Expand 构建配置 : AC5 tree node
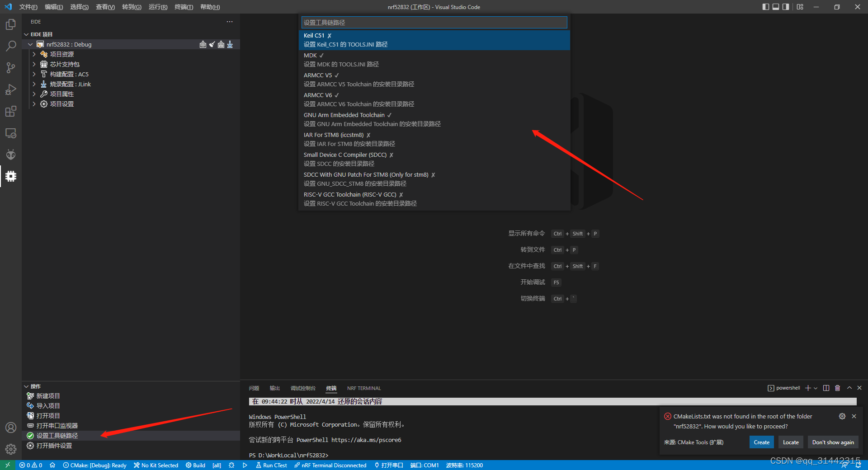 34,74
